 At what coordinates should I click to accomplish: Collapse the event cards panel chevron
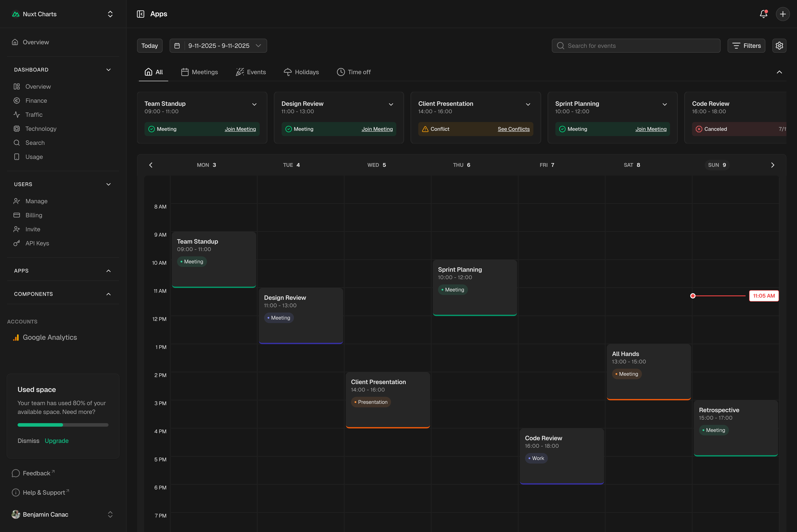pos(779,72)
